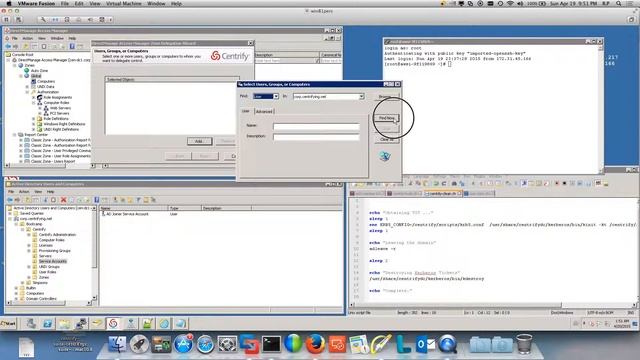Open the Find type dropdown showing User
Viewport: 640px width, 360px height.
[266, 97]
